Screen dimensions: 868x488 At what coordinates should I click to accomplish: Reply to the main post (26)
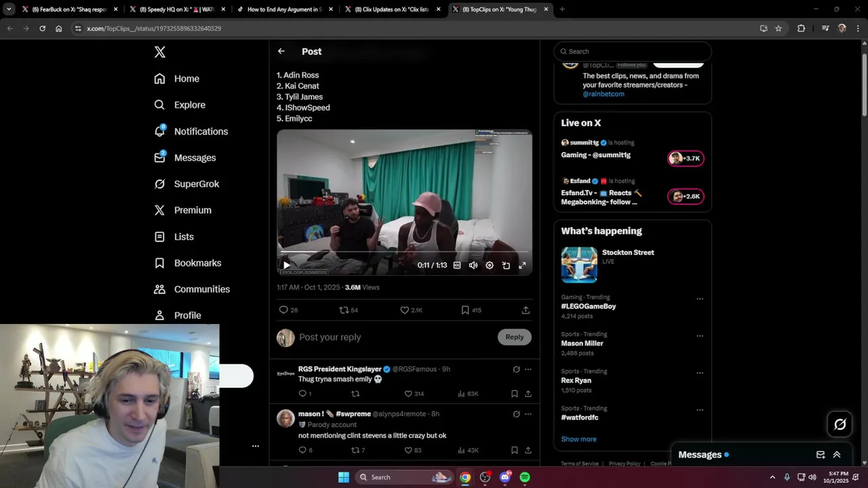(288, 310)
